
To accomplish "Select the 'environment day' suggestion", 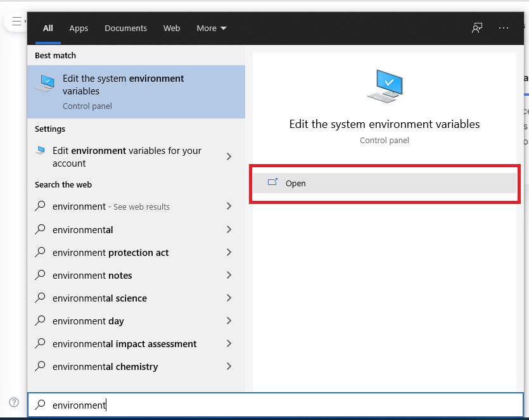I will click(x=136, y=321).
